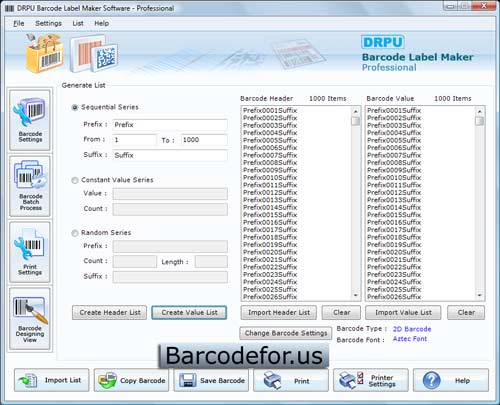
Task: Click the 2D Barcode type link
Action: coord(412,329)
